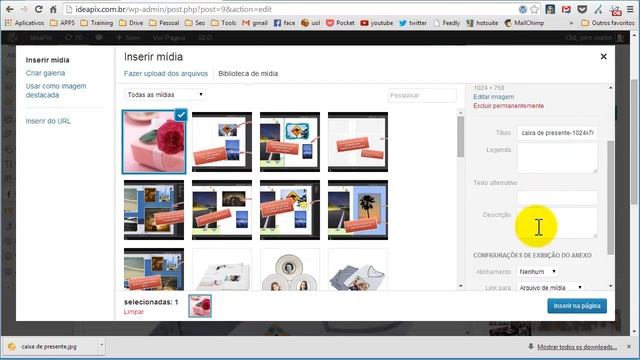This screenshot has height=360, width=640.
Task: Open Chrome menu hamburger icon
Action: click(x=630, y=9)
